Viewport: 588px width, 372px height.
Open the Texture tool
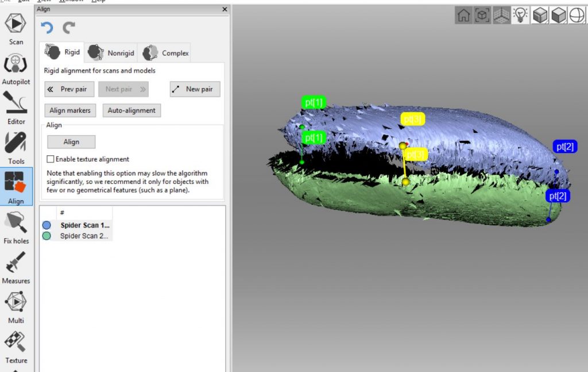[x=16, y=347]
